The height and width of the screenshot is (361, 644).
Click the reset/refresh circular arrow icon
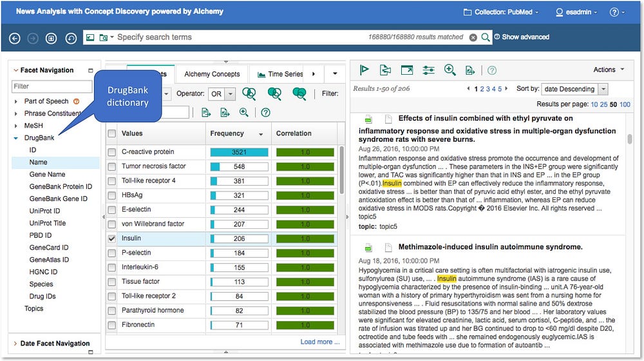point(71,39)
